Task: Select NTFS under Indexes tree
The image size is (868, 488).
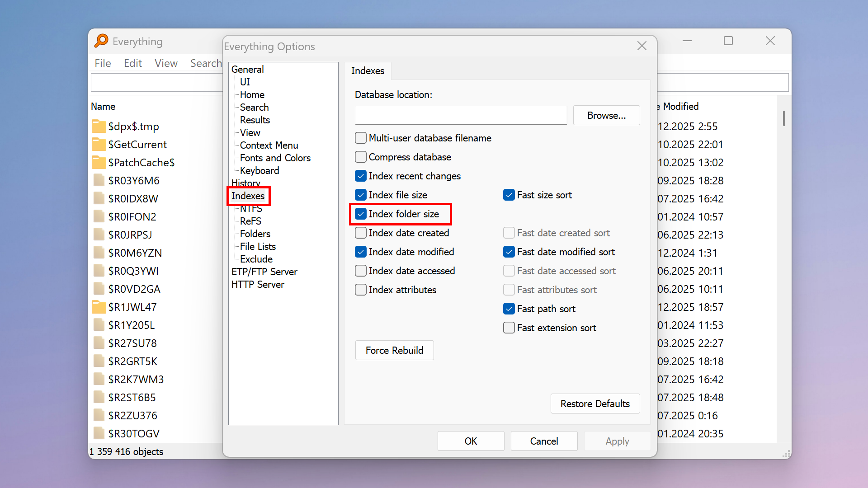Action: pos(251,209)
